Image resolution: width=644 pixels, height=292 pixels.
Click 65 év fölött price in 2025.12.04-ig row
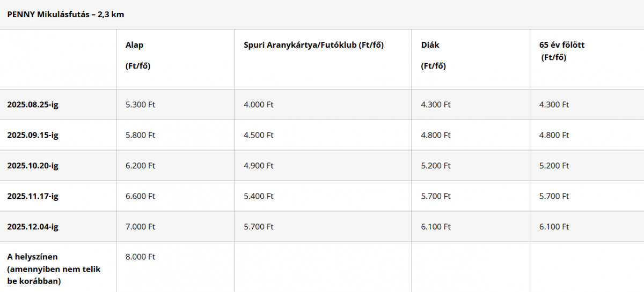(554, 227)
